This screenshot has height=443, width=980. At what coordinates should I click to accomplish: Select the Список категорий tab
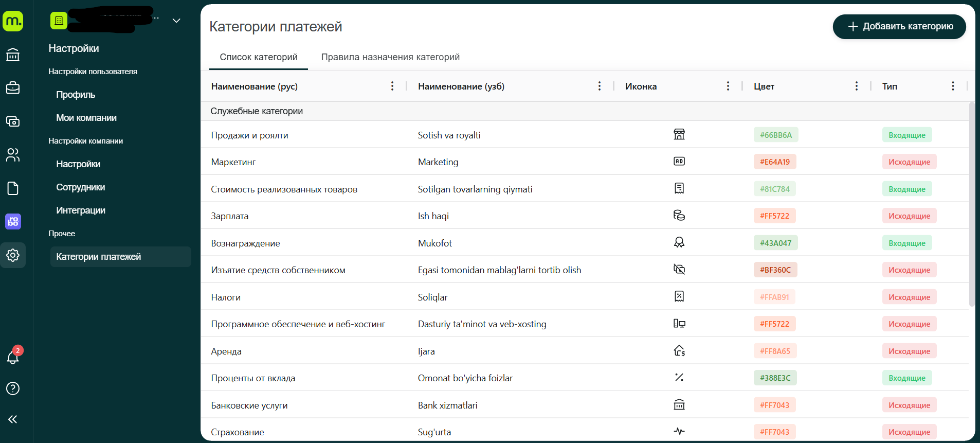coord(259,57)
